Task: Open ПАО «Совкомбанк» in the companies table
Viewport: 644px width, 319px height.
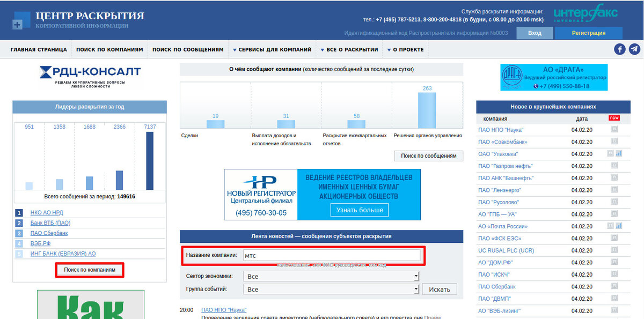Action: click(x=503, y=142)
